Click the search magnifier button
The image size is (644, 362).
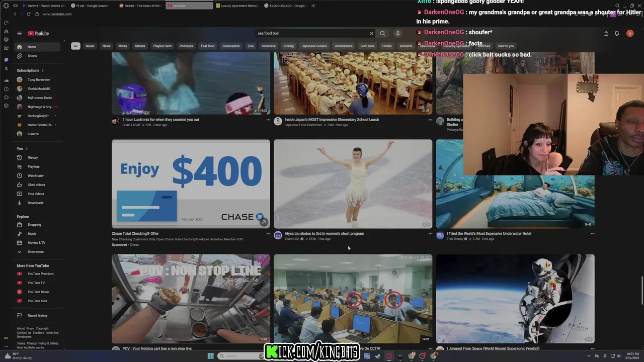(x=382, y=33)
